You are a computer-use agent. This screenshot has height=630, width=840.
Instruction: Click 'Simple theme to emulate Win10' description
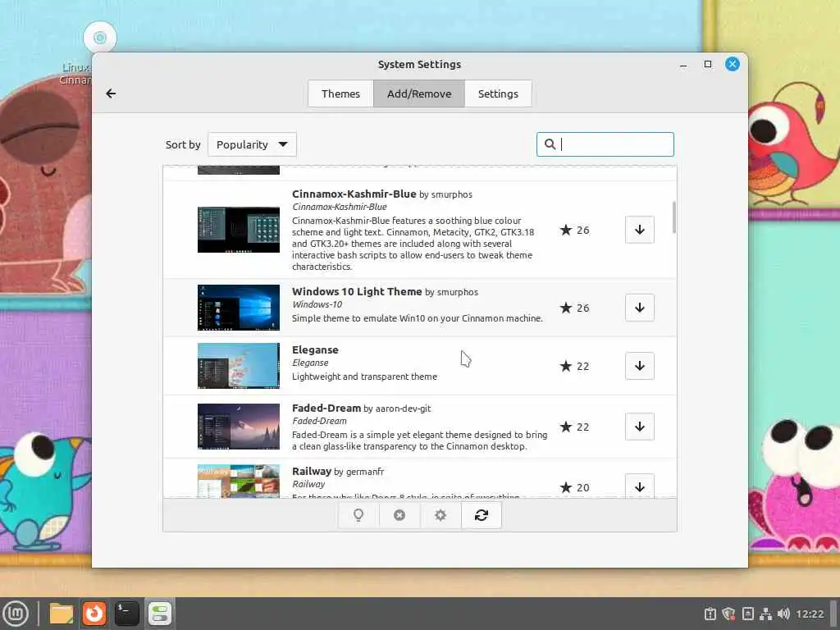coord(418,318)
